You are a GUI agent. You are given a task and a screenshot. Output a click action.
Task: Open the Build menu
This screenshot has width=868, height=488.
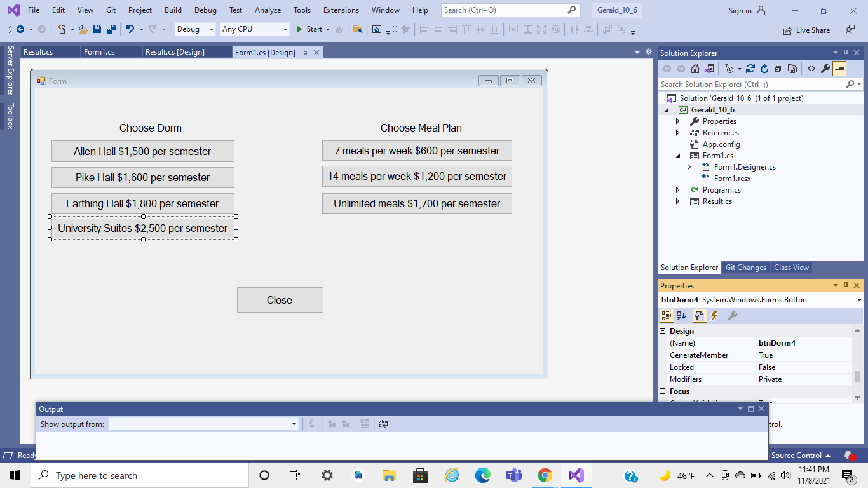coord(172,10)
